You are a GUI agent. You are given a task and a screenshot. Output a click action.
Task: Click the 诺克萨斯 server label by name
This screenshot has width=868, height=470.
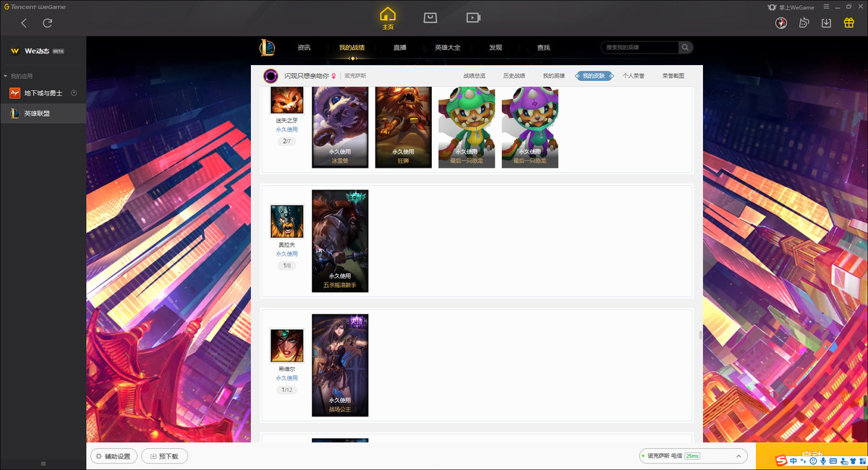pos(355,76)
